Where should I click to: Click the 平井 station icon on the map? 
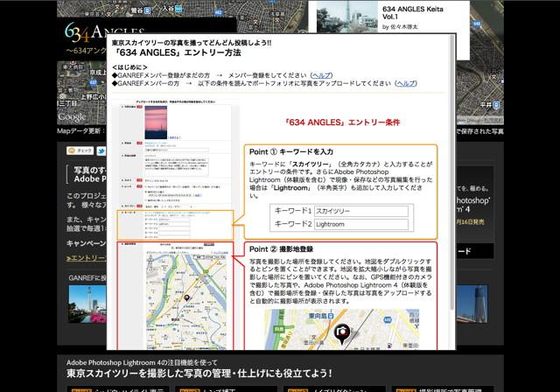[x=496, y=105]
